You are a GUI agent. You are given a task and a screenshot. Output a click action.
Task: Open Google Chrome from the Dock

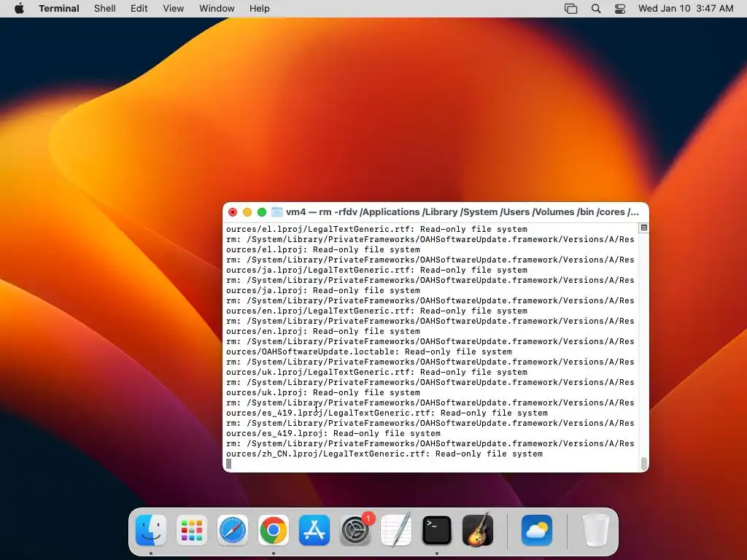pyautogui.click(x=274, y=530)
